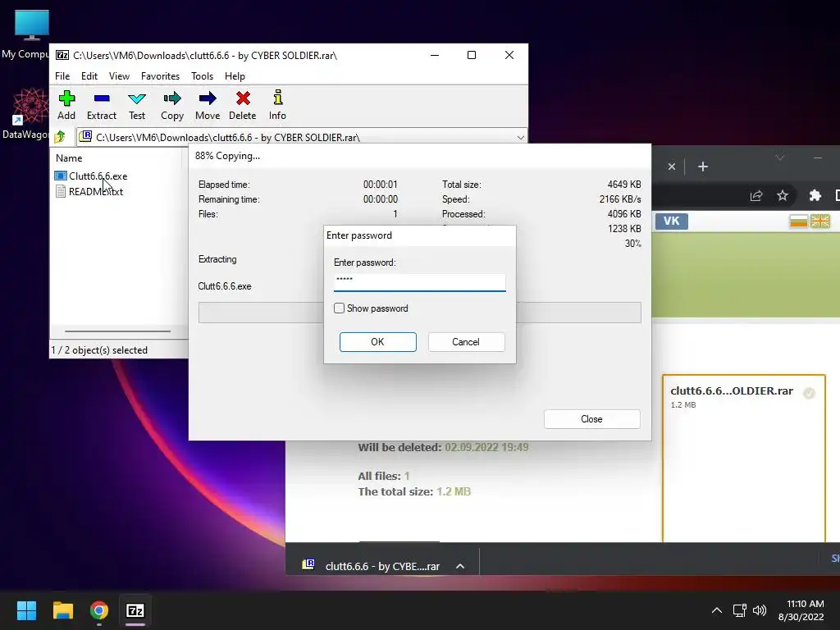Click the '4649 KB' total size value
840x630 pixels.
(624, 185)
